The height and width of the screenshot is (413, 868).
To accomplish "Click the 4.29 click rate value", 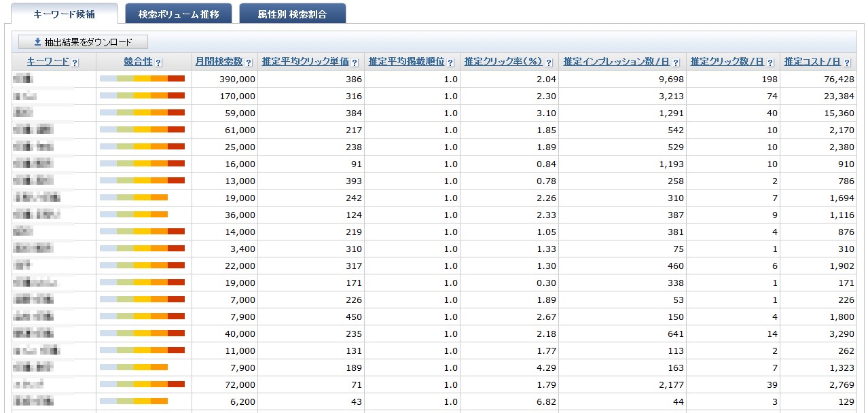I will point(545,367).
